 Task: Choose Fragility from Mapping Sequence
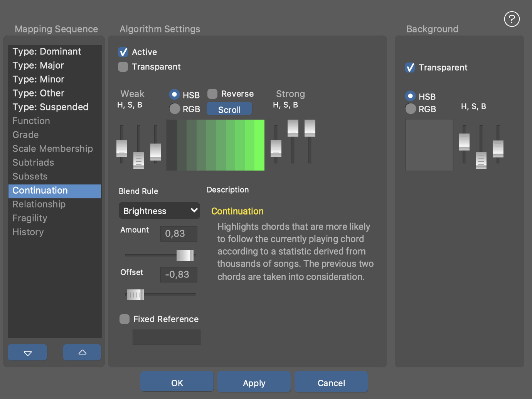click(x=30, y=218)
